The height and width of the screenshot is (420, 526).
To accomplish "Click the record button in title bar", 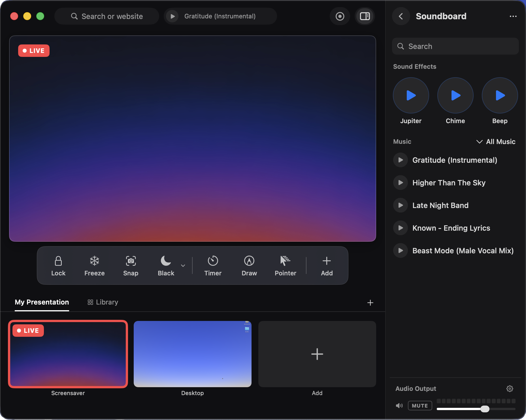I will [x=340, y=16].
